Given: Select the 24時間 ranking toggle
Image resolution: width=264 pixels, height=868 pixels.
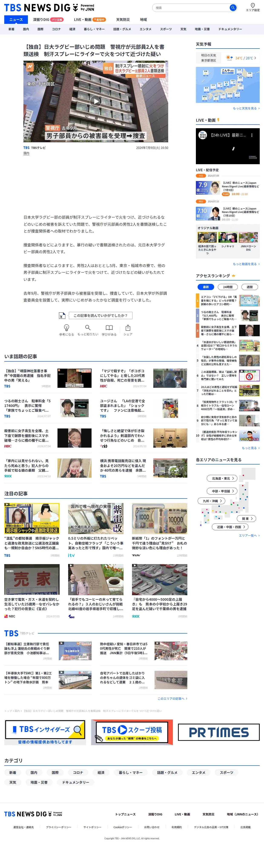Looking at the screenshot, I should point(228,287).
